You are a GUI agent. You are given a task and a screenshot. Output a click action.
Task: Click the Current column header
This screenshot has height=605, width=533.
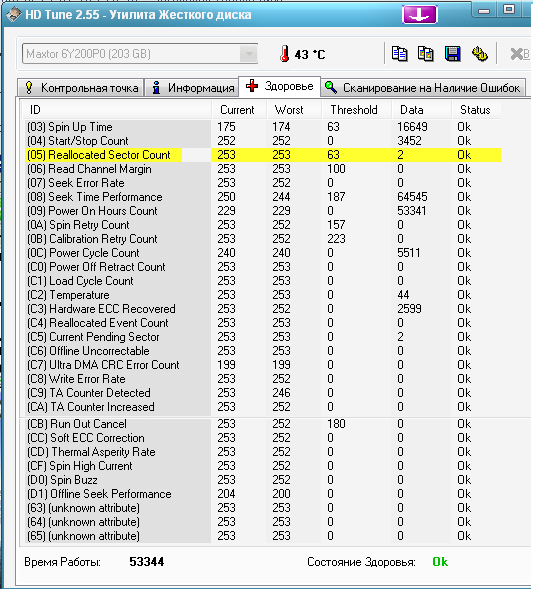pos(239,110)
